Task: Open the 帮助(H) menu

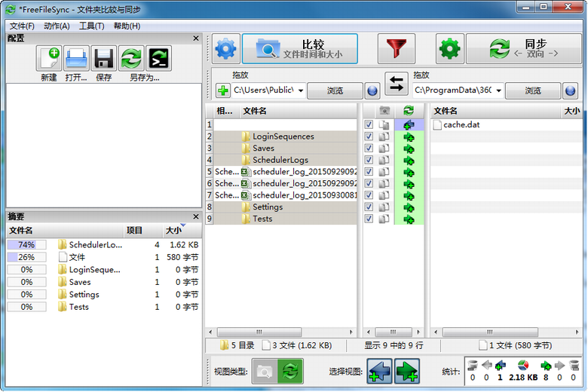Action: pos(127,26)
